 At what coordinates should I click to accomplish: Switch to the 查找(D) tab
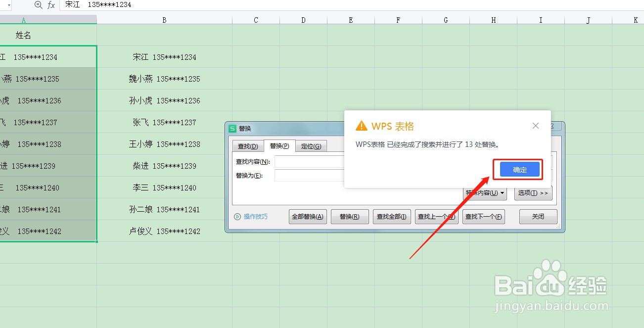[248, 146]
